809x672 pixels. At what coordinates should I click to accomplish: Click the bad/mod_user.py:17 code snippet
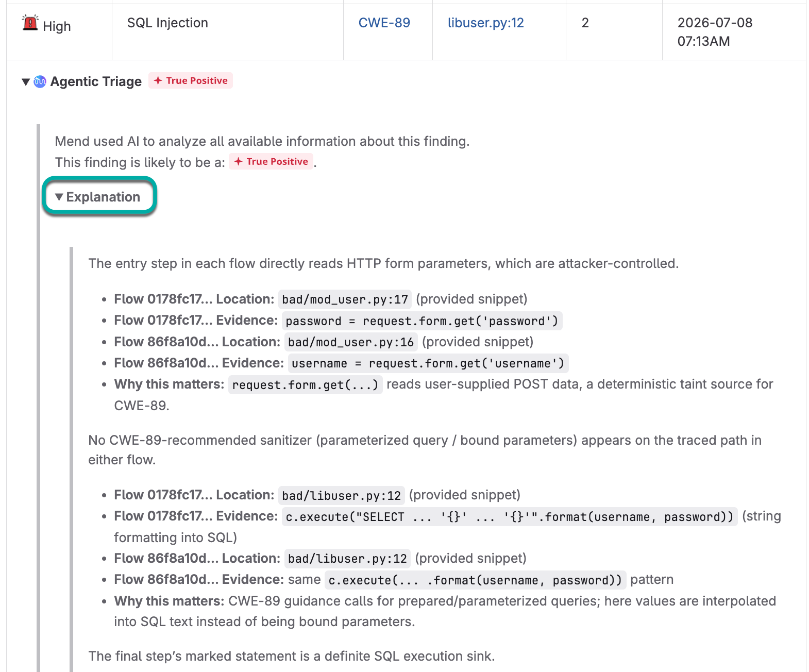(345, 299)
